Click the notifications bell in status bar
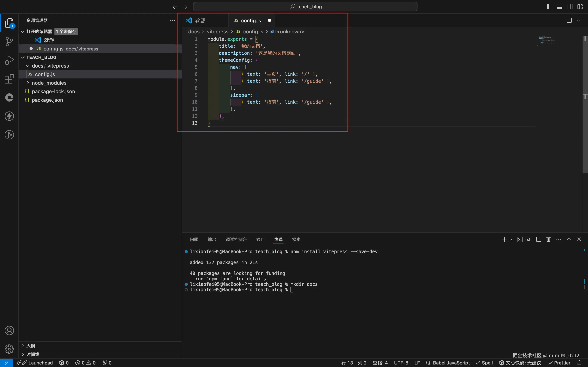Image resolution: width=588 pixels, height=367 pixels. [579, 363]
